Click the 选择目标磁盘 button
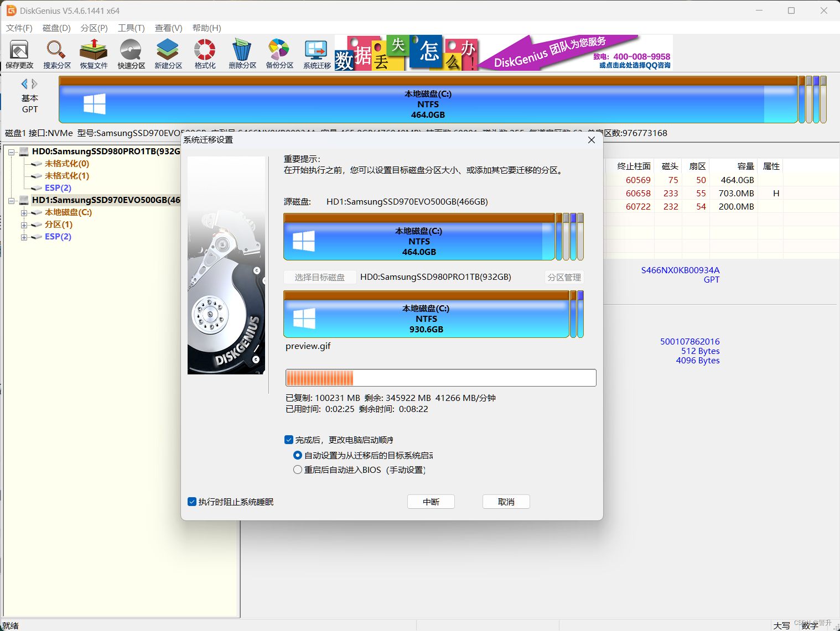 pyautogui.click(x=320, y=277)
